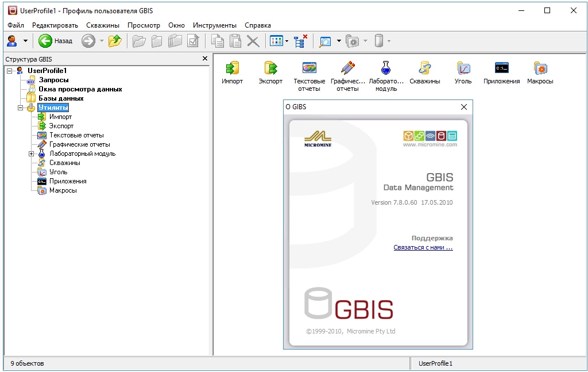This screenshot has height=372, width=588.
Task: Open Лабораторный модуль flask icon in right pane
Action: pos(386,68)
